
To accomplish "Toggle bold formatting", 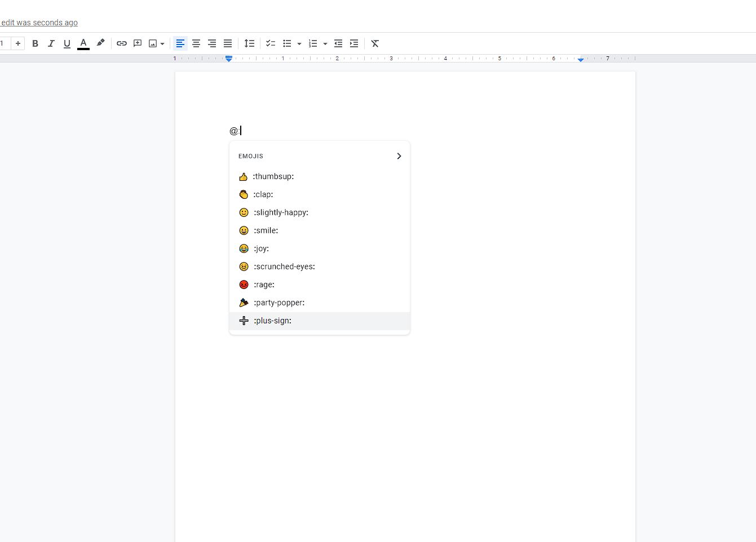I will (x=35, y=43).
